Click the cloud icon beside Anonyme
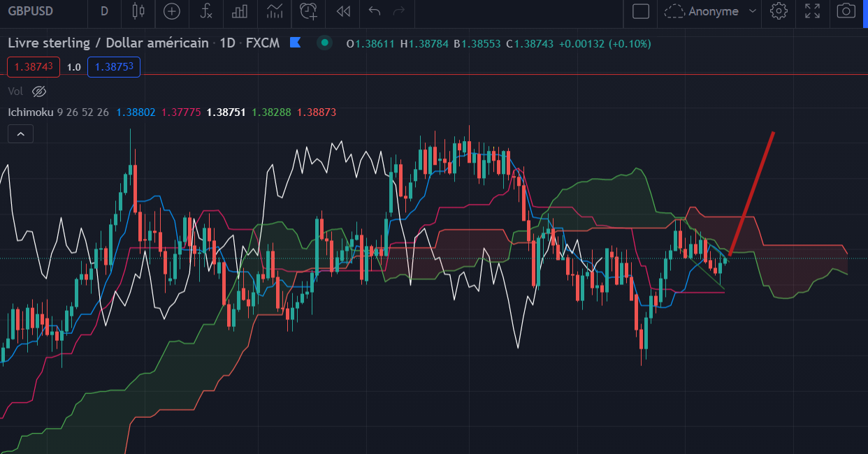Screen dimensions: 868x454 click(674, 11)
